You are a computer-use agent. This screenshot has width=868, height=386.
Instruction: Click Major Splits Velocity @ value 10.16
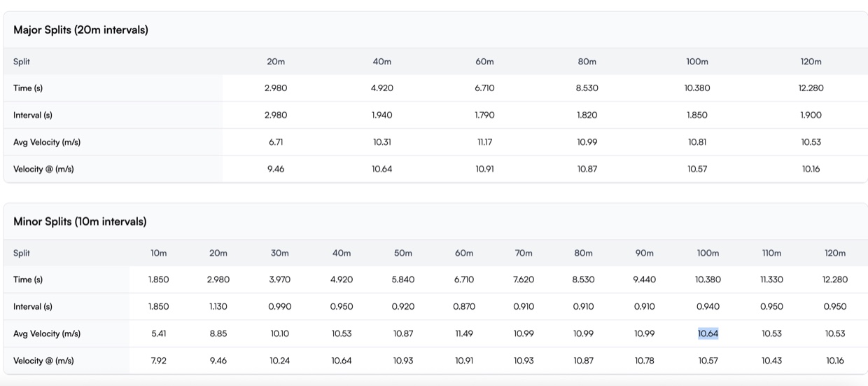click(811, 170)
